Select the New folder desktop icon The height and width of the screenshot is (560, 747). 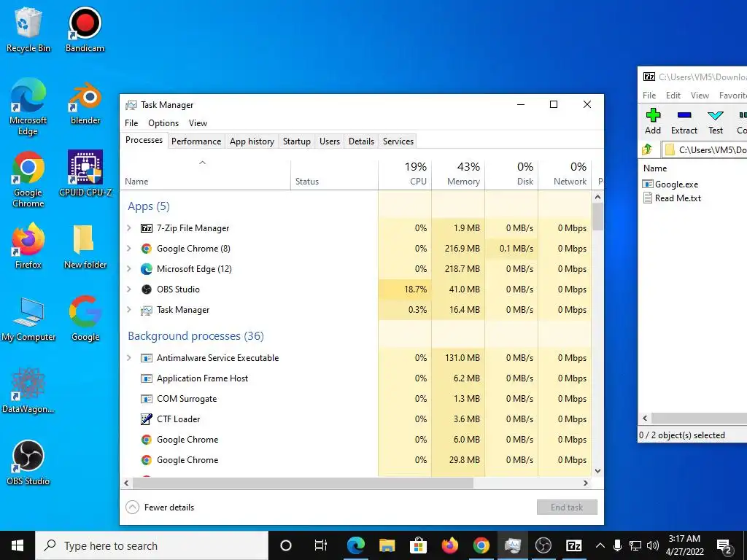click(85, 246)
